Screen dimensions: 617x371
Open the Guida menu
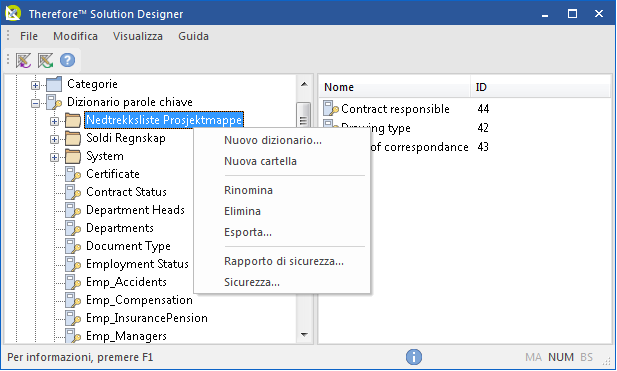pos(193,36)
